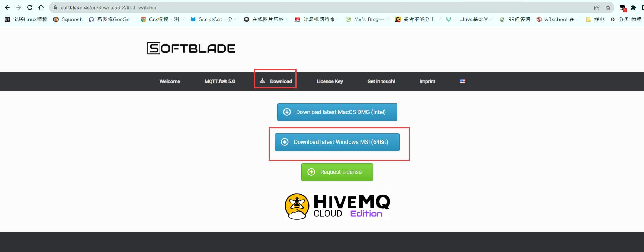This screenshot has height=252, width=644.
Task: Reload the page with refresh icon
Action: pyautogui.click(x=30, y=7)
